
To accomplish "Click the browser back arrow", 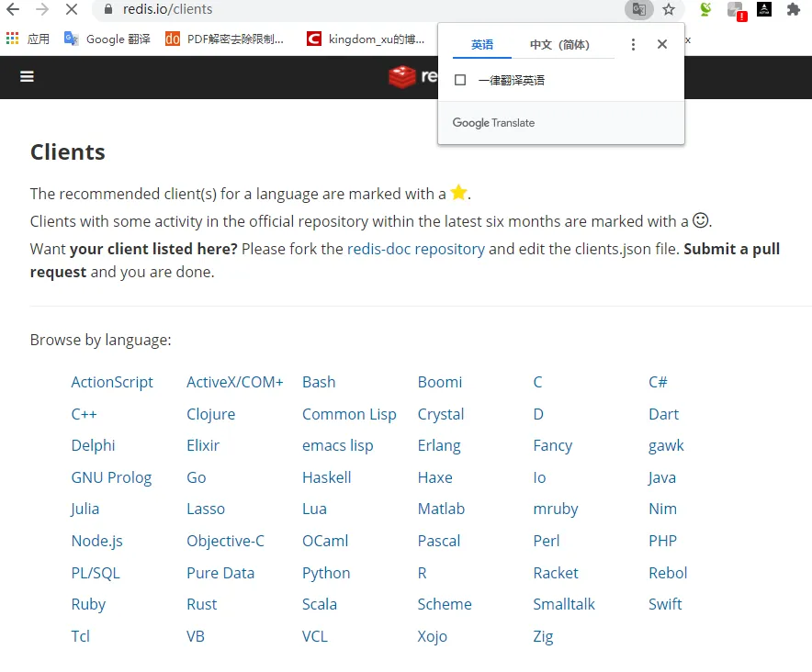I will [x=14, y=9].
